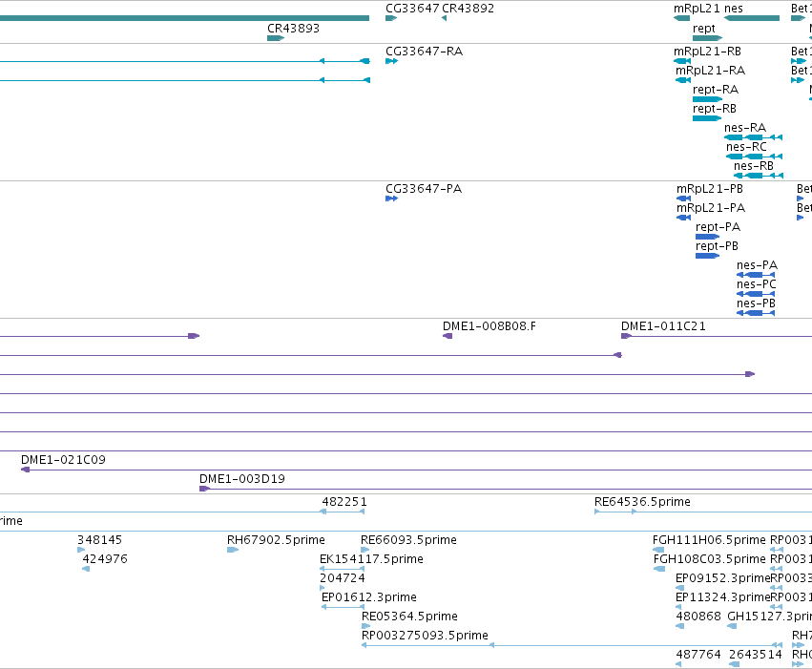Select EST feature 348145

point(99,540)
